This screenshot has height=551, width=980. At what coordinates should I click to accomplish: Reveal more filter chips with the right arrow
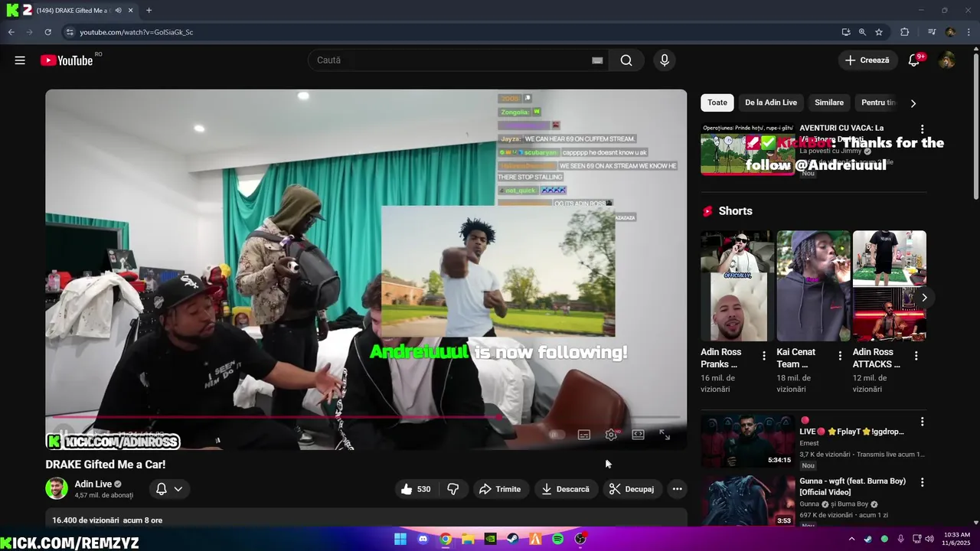(913, 103)
